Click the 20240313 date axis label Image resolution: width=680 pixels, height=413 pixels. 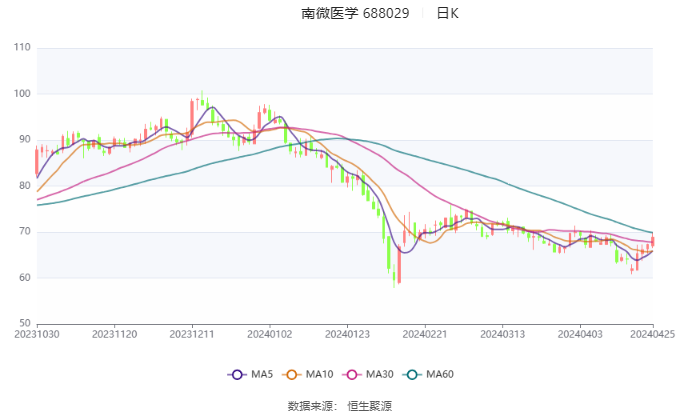[503, 334]
